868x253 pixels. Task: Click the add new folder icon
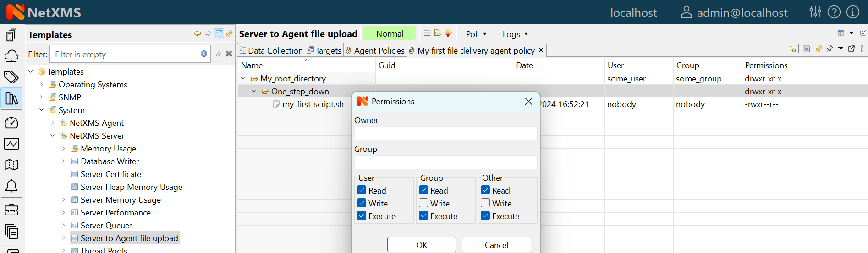(792, 49)
